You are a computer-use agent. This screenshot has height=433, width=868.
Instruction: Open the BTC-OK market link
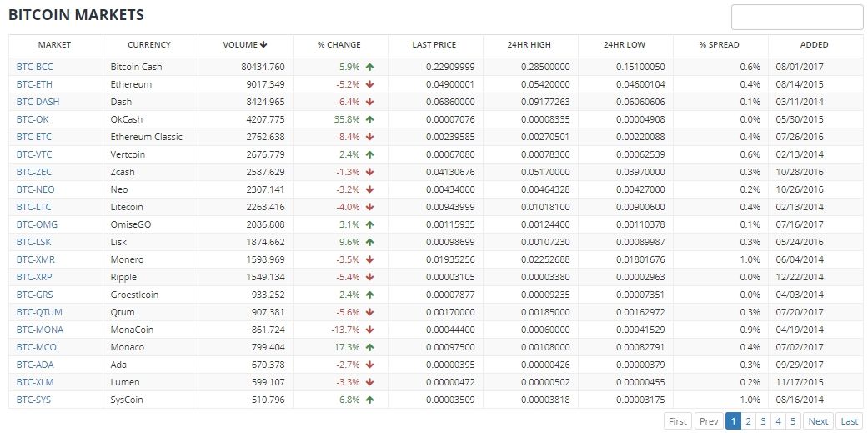click(33, 119)
